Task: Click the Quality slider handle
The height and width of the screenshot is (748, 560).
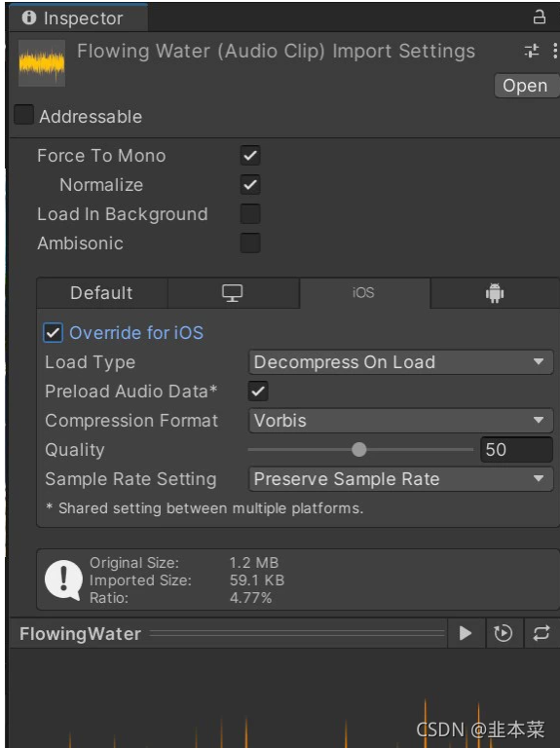Action: 358,449
